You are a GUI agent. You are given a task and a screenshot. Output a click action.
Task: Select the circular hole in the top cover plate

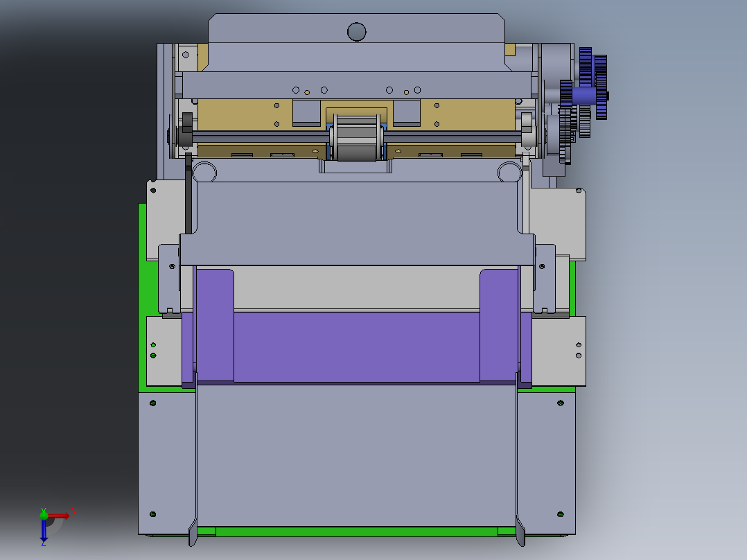[x=356, y=32]
